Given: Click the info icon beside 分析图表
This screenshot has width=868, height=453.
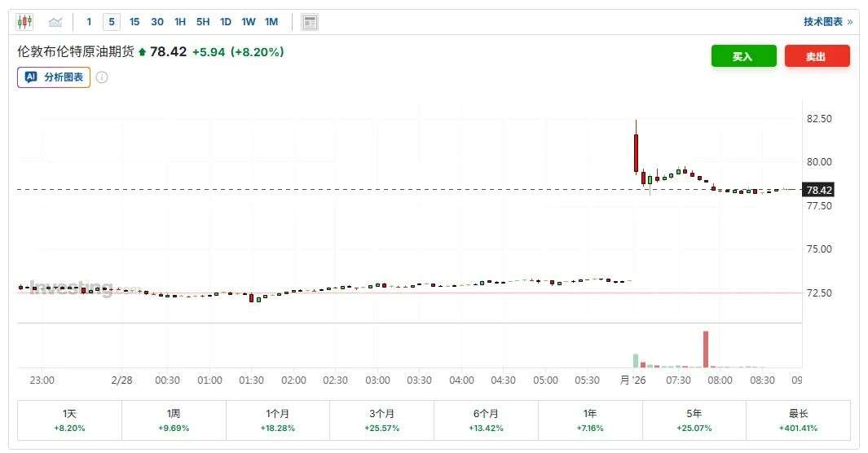Looking at the screenshot, I should point(102,77).
